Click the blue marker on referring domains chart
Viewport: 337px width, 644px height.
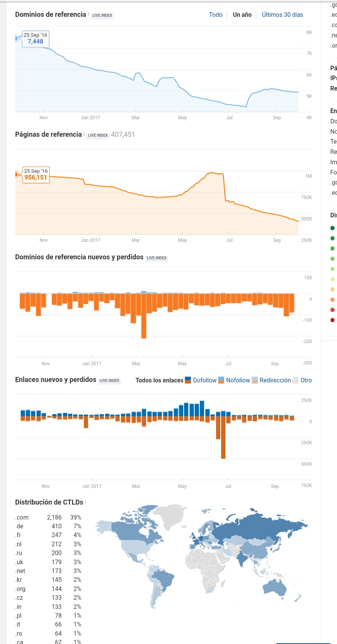pyautogui.click(x=16, y=38)
